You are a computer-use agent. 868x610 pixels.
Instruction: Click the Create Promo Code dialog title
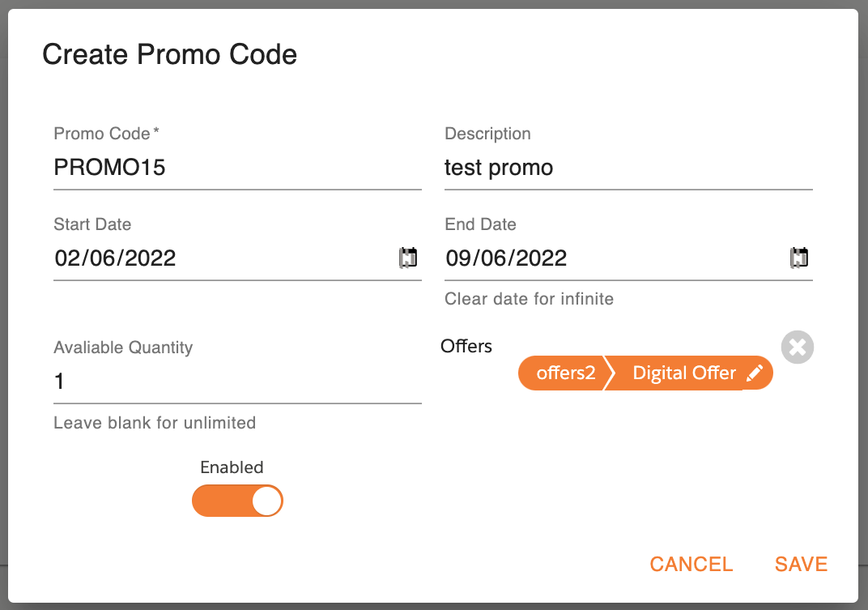[x=169, y=54]
